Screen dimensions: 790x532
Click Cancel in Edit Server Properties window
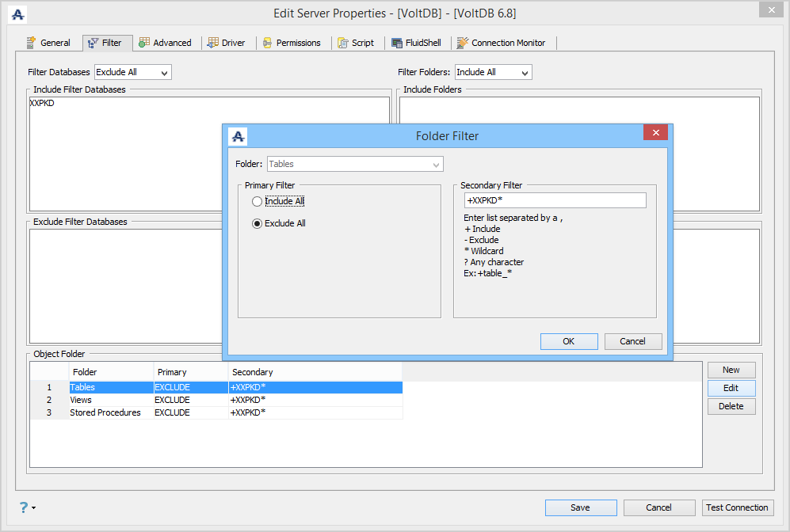click(659, 507)
